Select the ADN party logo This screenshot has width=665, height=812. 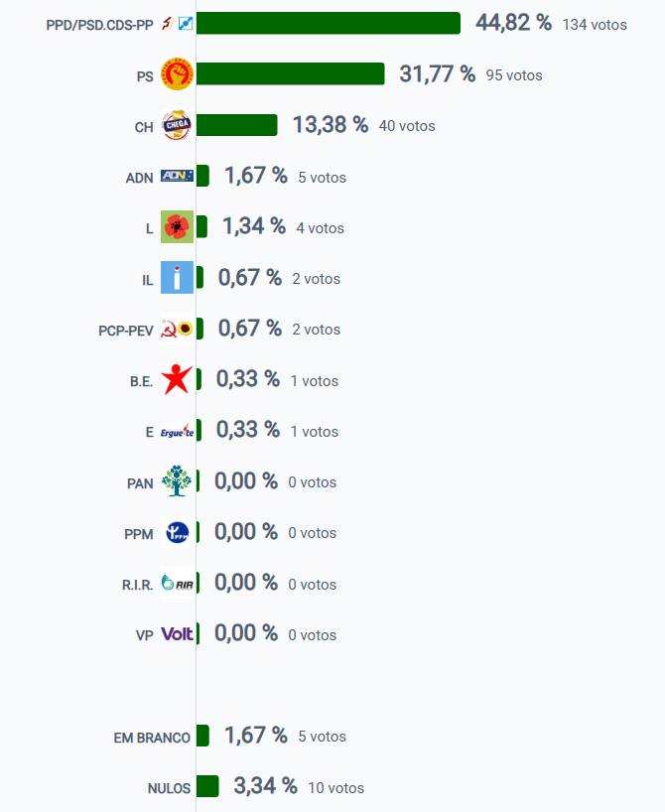tap(177, 177)
